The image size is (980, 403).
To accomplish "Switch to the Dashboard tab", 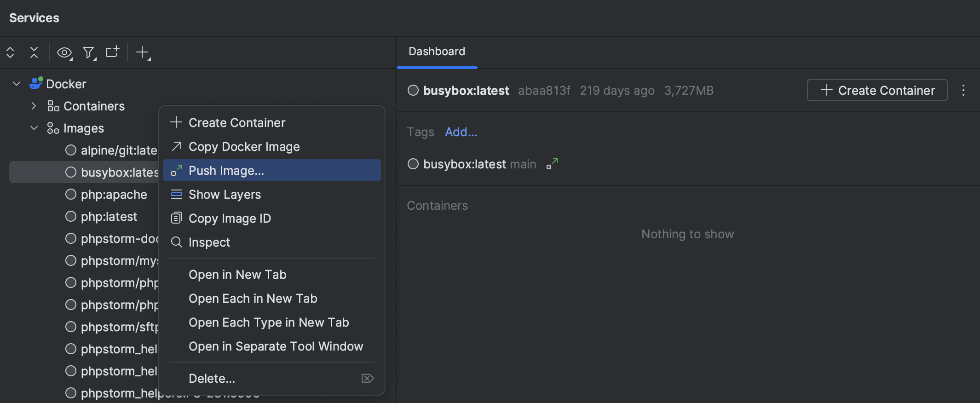I will [437, 52].
